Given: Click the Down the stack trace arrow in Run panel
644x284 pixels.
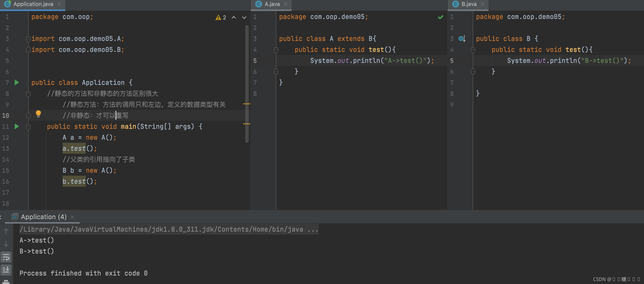Looking at the screenshot, I should 6,244.
